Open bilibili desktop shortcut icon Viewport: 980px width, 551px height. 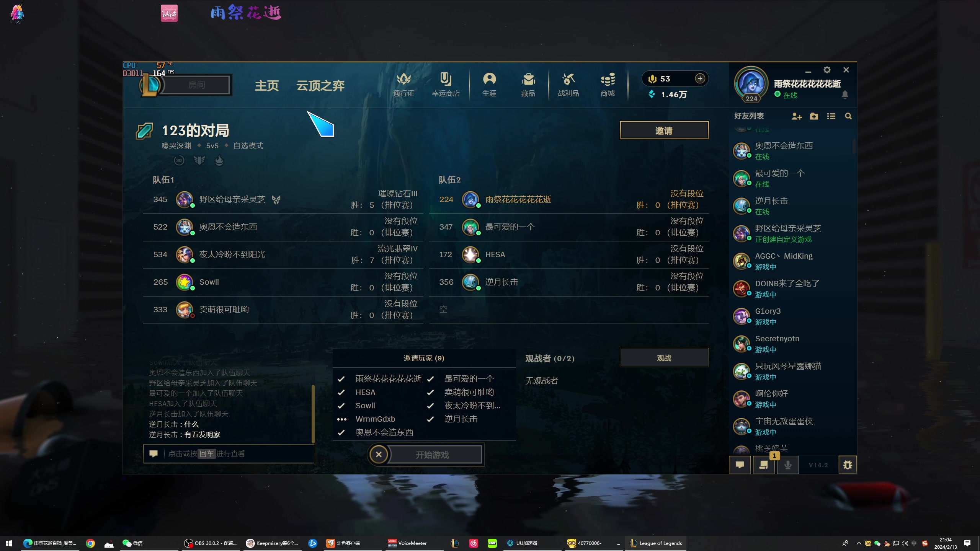pos(169,13)
